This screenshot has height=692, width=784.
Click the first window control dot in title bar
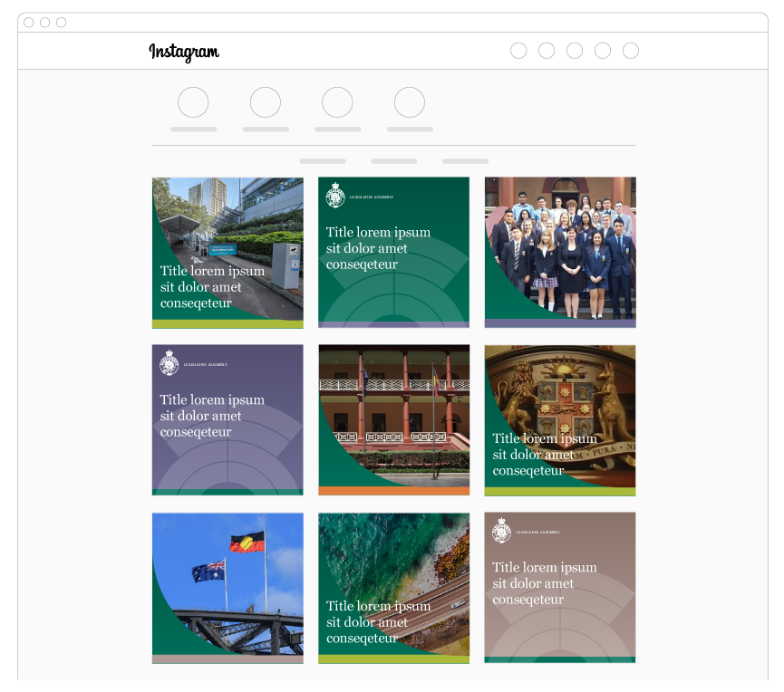point(29,23)
